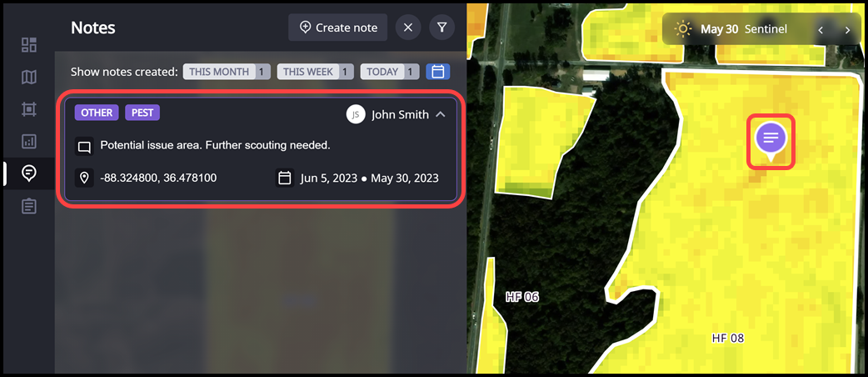Open the map view sidebar icon
The image size is (868, 377).
coord(29,77)
